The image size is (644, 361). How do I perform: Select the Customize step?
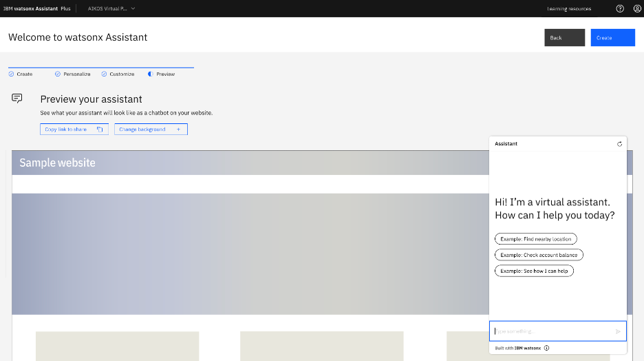pyautogui.click(x=118, y=74)
